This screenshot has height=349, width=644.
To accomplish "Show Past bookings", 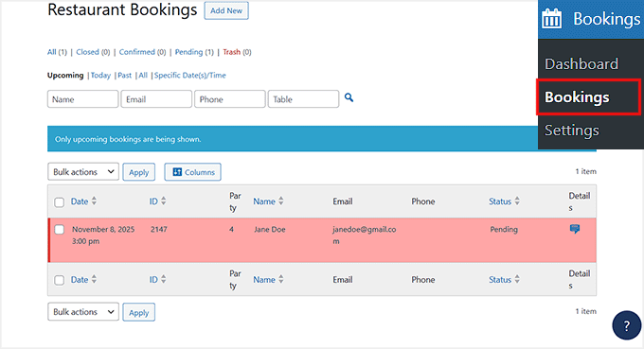I will click(x=124, y=76).
